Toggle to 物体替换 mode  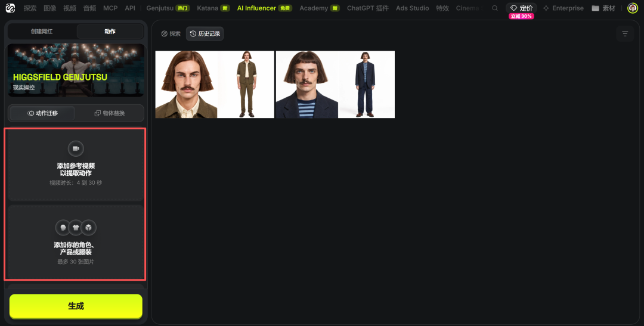(110, 113)
